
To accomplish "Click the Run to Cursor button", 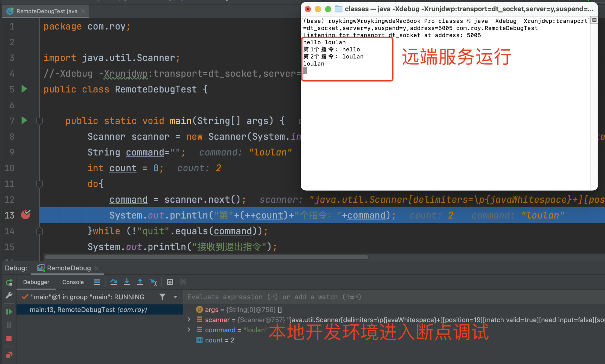I will [x=153, y=282].
